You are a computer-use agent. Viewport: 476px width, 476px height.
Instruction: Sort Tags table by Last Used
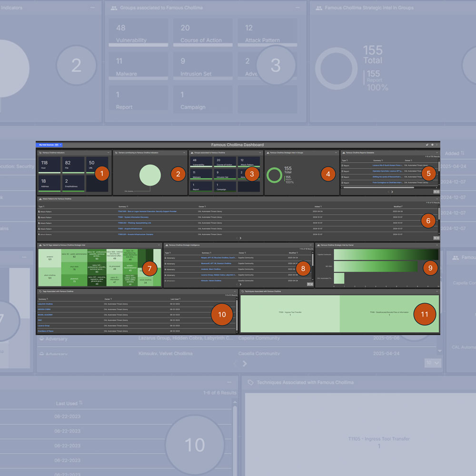click(175, 299)
